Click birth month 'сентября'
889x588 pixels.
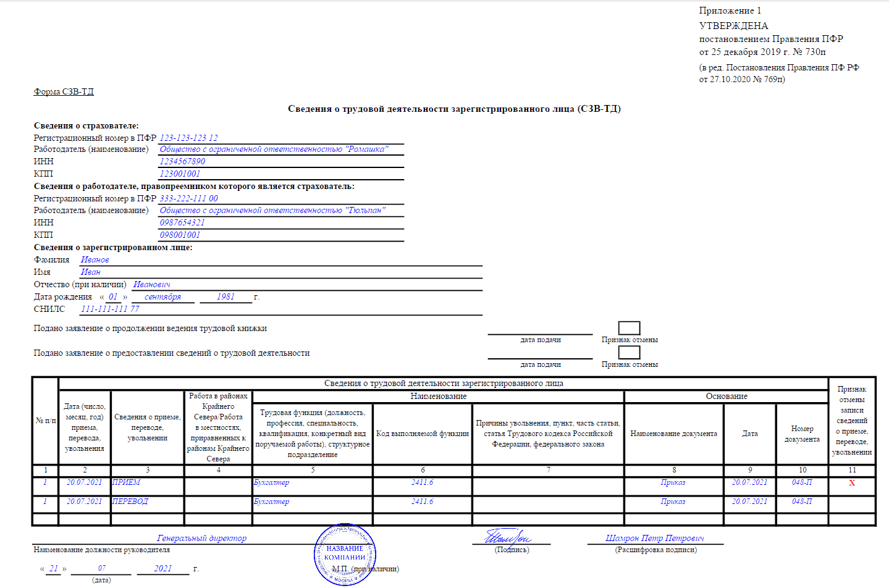click(x=163, y=296)
